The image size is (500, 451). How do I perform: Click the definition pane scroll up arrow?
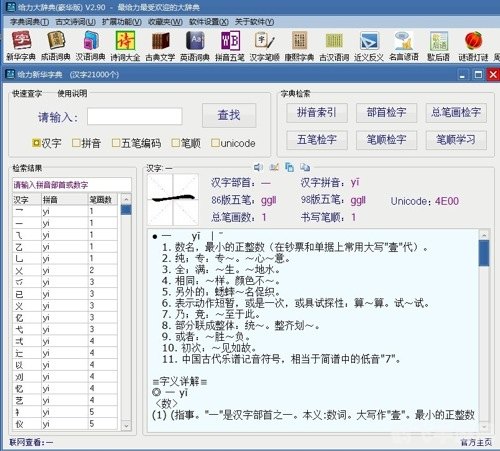pyautogui.click(x=484, y=235)
